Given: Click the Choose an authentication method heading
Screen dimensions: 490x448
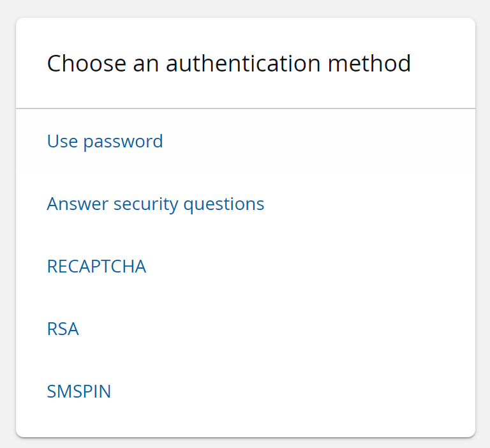Looking at the screenshot, I should point(228,64).
